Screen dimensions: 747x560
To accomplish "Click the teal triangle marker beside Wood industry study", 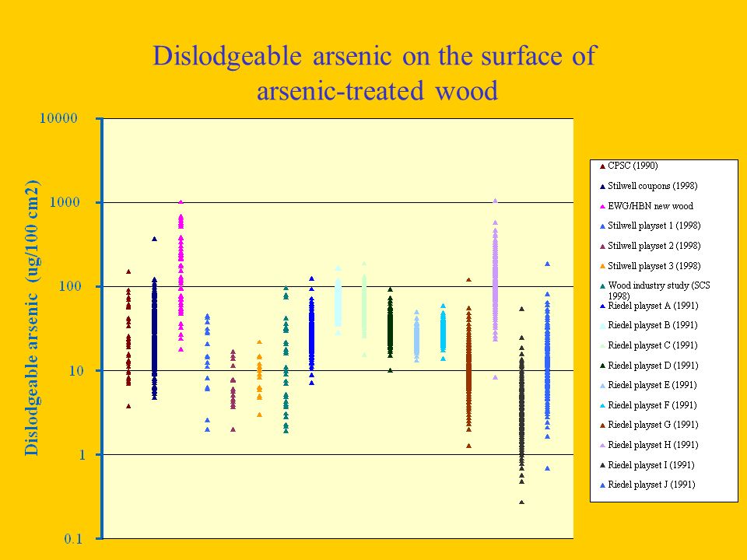I will (602, 286).
